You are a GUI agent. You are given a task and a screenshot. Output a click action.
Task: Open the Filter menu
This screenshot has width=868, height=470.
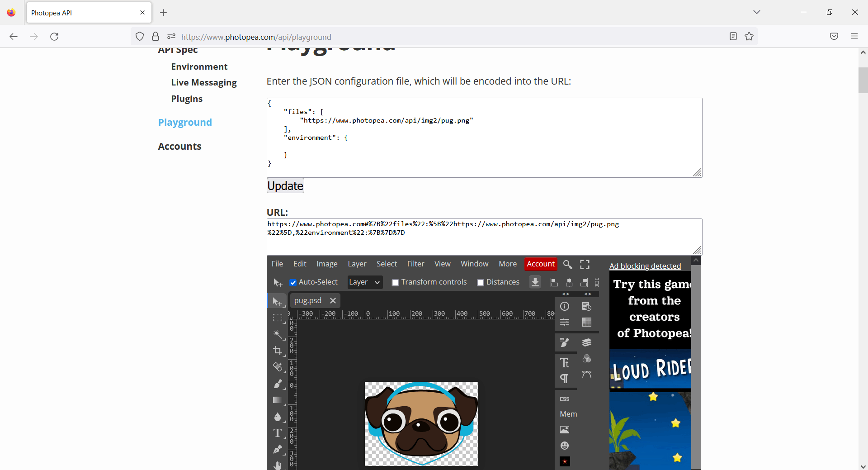(x=415, y=264)
